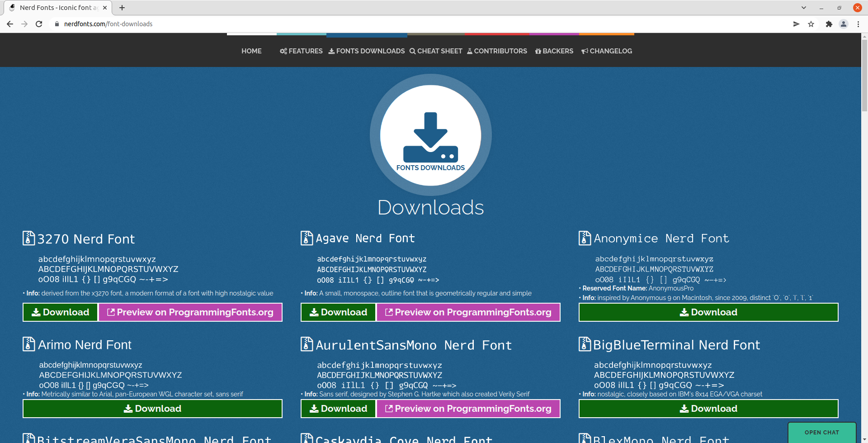Open FEATURES navigation item
The height and width of the screenshot is (443, 868).
click(x=301, y=51)
